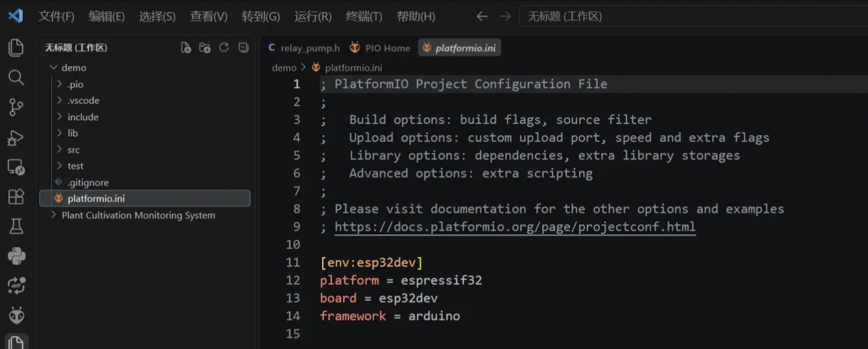Viewport: 868px width, 349px height.
Task: Go forward with the right arrow
Action: 505,17
